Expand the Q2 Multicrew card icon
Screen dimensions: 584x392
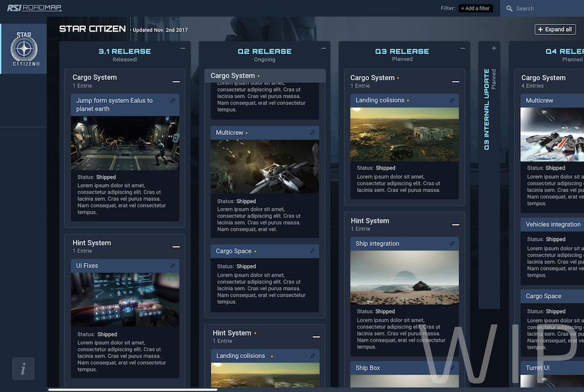(312, 133)
